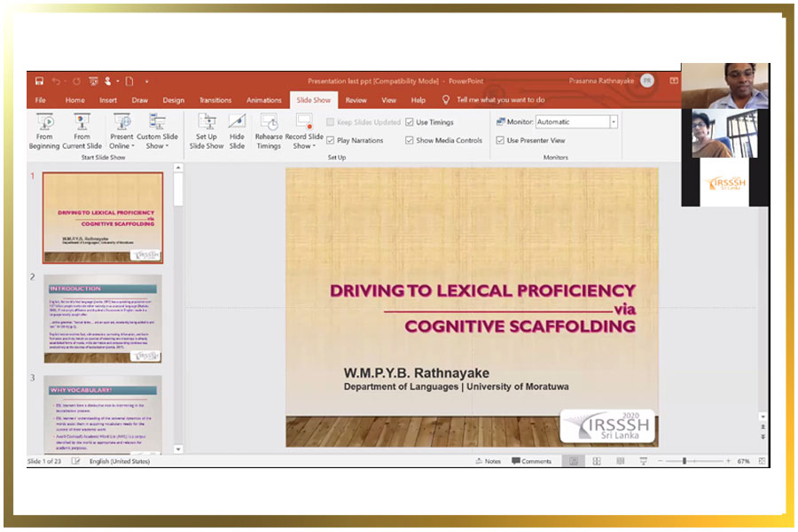Viewport: 798px width, 532px height.
Task: Uncheck the Play Narrations checkbox
Action: click(x=331, y=140)
